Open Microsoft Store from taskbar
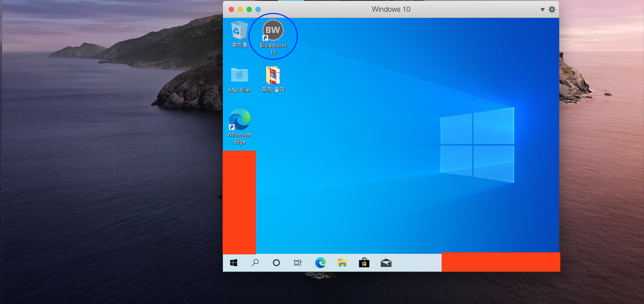The width and height of the screenshot is (644, 304). tap(364, 263)
